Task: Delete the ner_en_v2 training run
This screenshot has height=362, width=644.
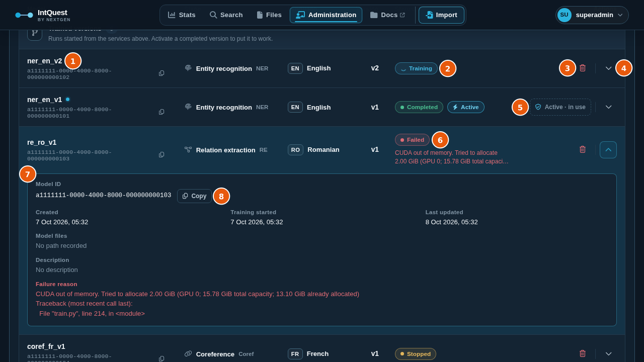Action: click(x=583, y=68)
